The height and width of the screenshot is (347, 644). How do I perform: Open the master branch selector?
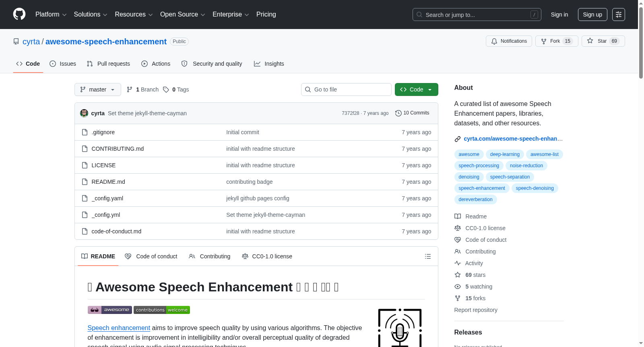(98, 89)
